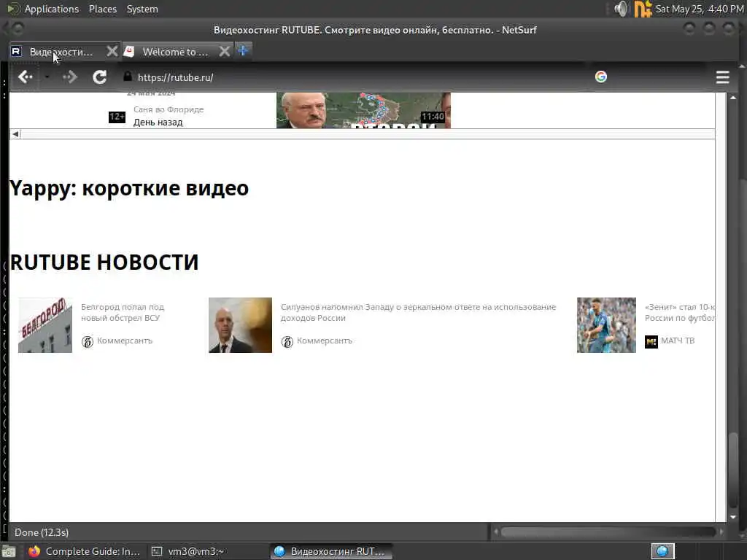747x560 pixels.
Task: Click the 11:40 video duration badge
Action: (x=432, y=117)
